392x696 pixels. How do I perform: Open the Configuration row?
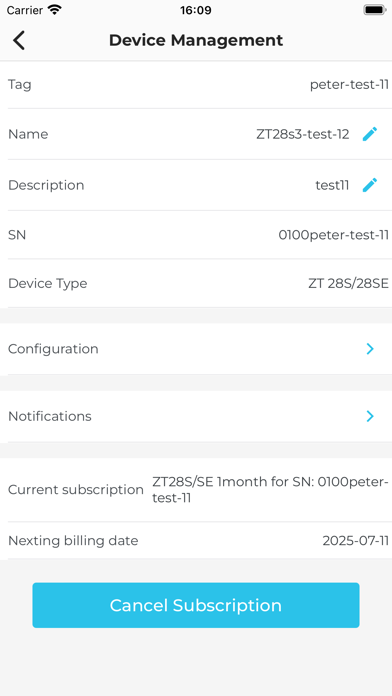coord(196,349)
